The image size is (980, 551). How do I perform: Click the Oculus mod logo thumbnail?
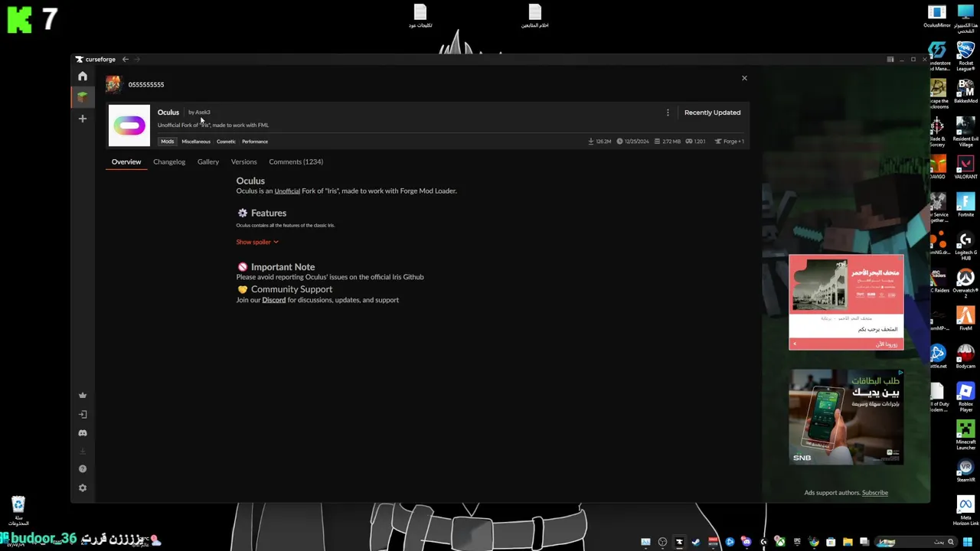(x=129, y=126)
